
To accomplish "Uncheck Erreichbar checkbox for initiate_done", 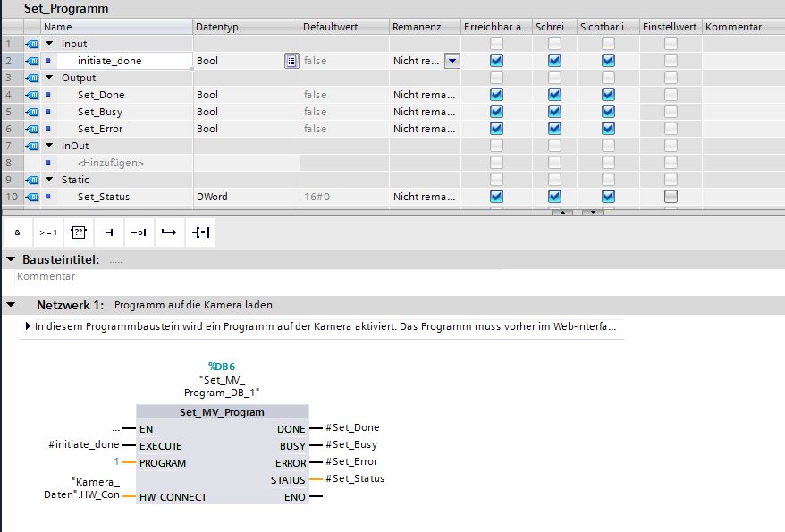I will (x=496, y=61).
